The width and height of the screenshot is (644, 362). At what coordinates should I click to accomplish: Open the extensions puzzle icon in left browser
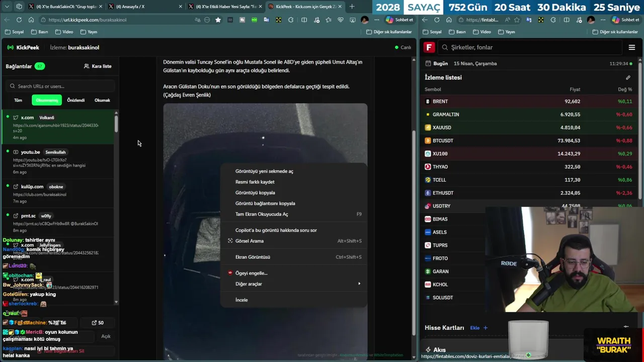coord(291,20)
